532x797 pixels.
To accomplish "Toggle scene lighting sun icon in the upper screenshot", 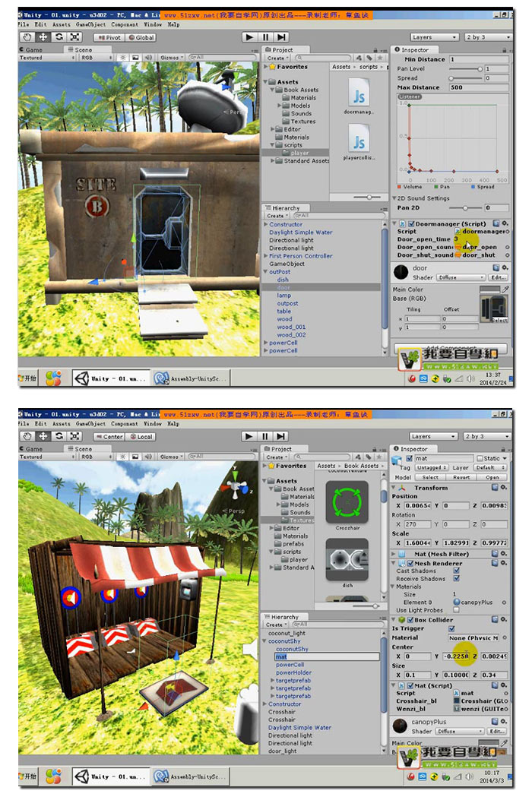I will [x=122, y=58].
